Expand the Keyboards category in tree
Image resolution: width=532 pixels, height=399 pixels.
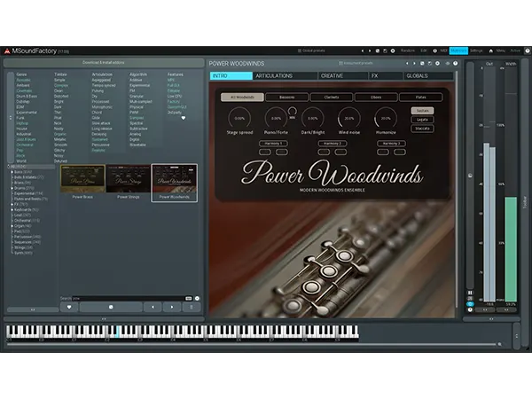12,209
